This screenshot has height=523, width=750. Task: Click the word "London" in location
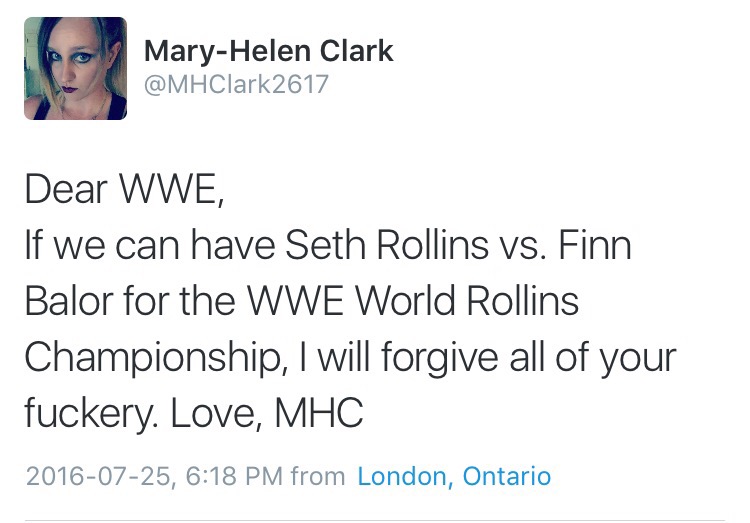click(398, 476)
